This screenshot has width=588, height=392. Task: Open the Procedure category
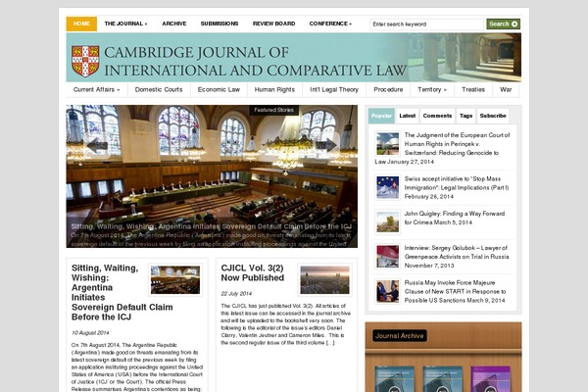[x=388, y=89]
